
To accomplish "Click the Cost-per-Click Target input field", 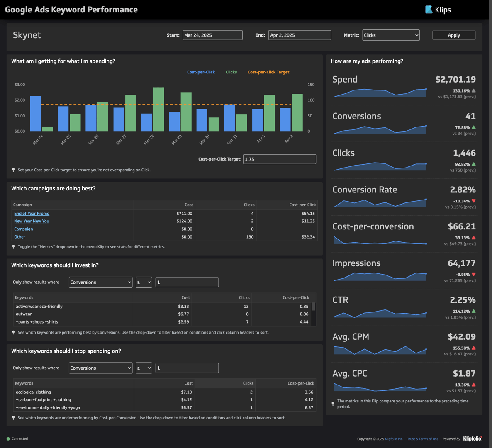I will click(279, 159).
